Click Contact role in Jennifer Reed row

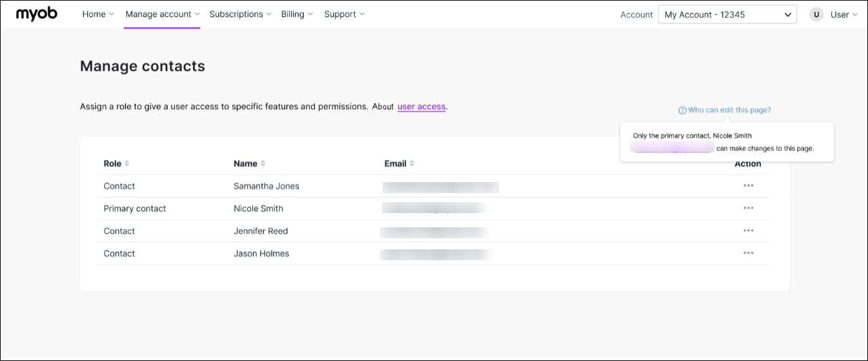pos(119,231)
